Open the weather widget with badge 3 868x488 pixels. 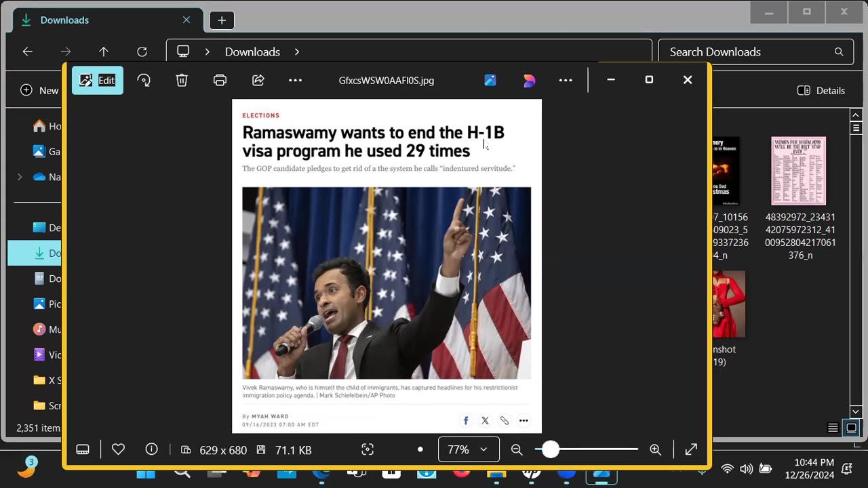click(x=26, y=468)
